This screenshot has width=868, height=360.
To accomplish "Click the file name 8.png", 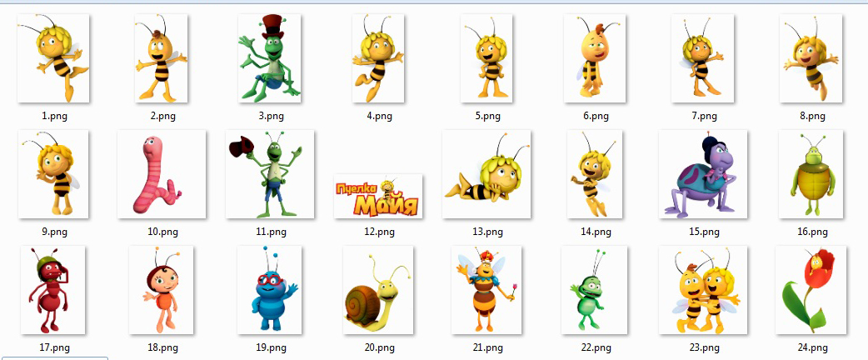I will [x=813, y=116].
